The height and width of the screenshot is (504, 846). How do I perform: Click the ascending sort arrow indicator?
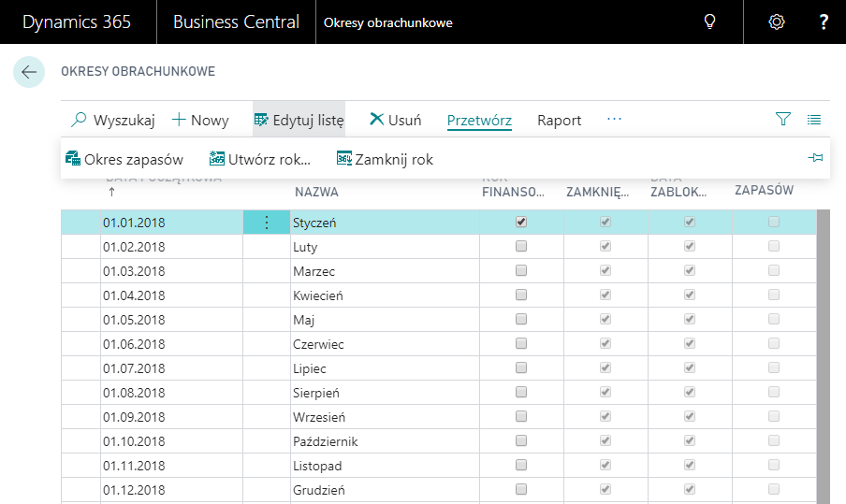[111, 192]
